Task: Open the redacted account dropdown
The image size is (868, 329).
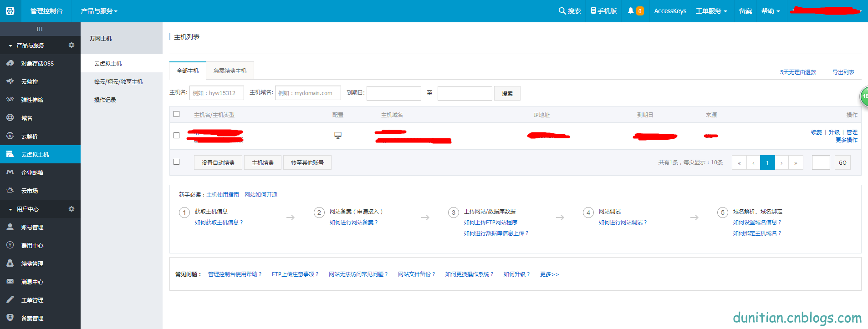Action: (x=826, y=10)
